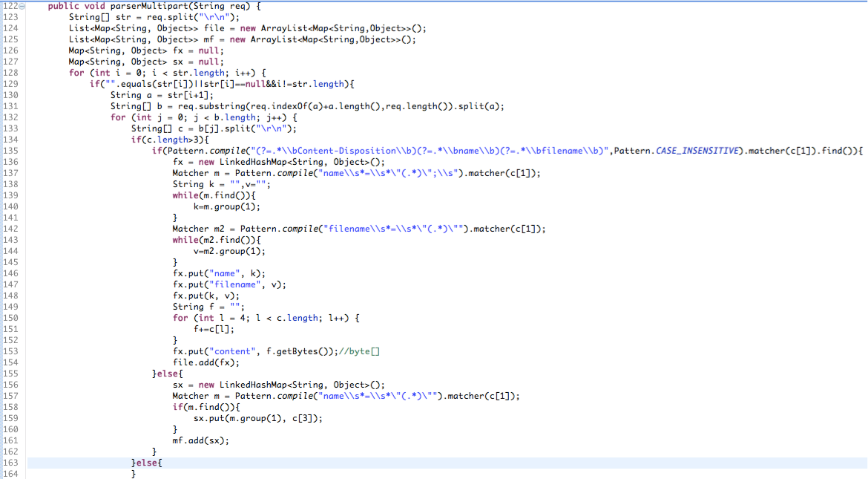Click the }else{ on highlighted line 163
Screen dimensions: 868x479
click(x=147, y=463)
